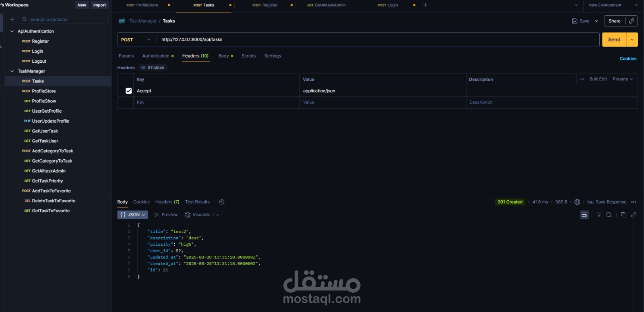Viewport: 644px width, 312px height.
Task: Click the Send button
Action: click(614, 39)
